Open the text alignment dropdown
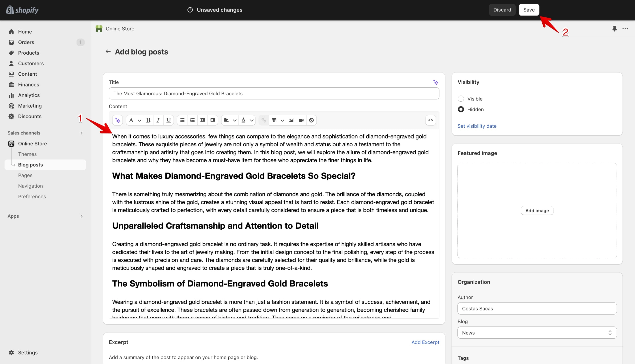The image size is (635, 364). 230,120
